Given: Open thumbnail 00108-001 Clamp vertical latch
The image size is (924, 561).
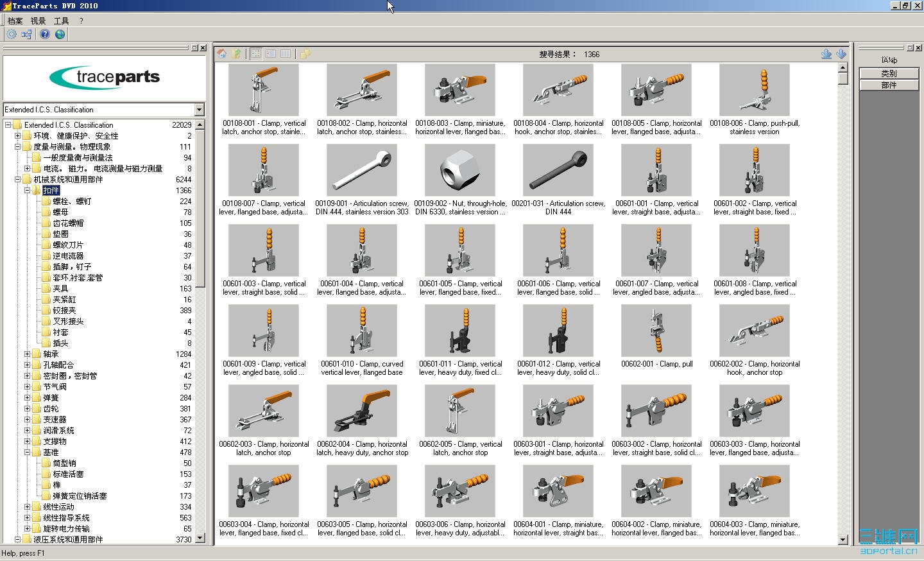Looking at the screenshot, I should pyautogui.click(x=264, y=90).
